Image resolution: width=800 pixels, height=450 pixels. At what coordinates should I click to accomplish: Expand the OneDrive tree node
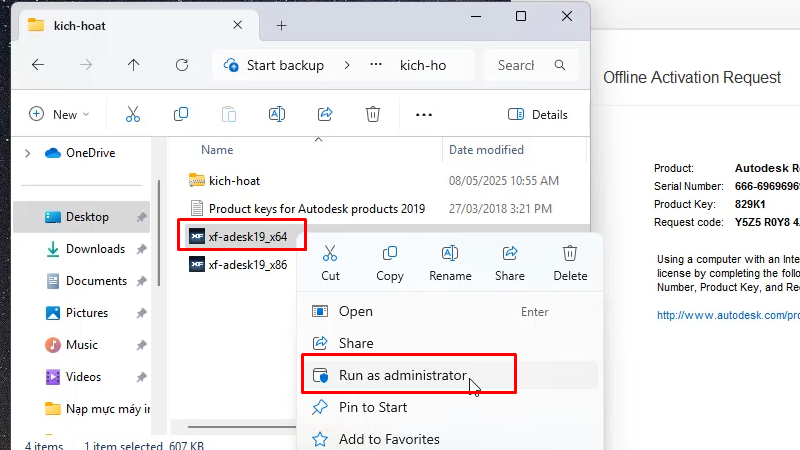(x=28, y=153)
